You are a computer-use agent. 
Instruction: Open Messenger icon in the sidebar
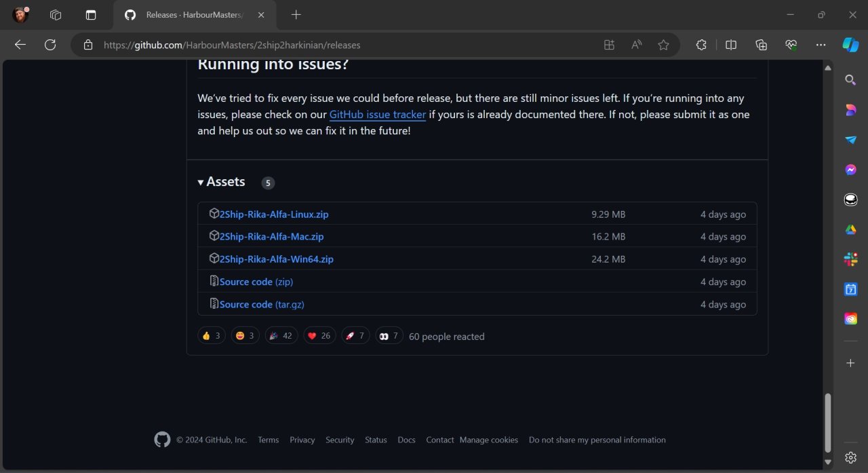pyautogui.click(x=850, y=170)
